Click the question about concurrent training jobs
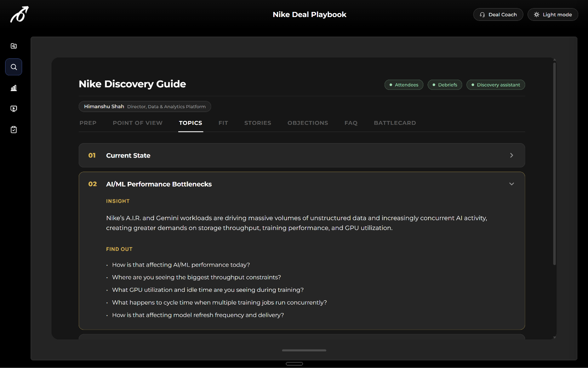Image resolution: width=588 pixels, height=368 pixels. coord(220,302)
